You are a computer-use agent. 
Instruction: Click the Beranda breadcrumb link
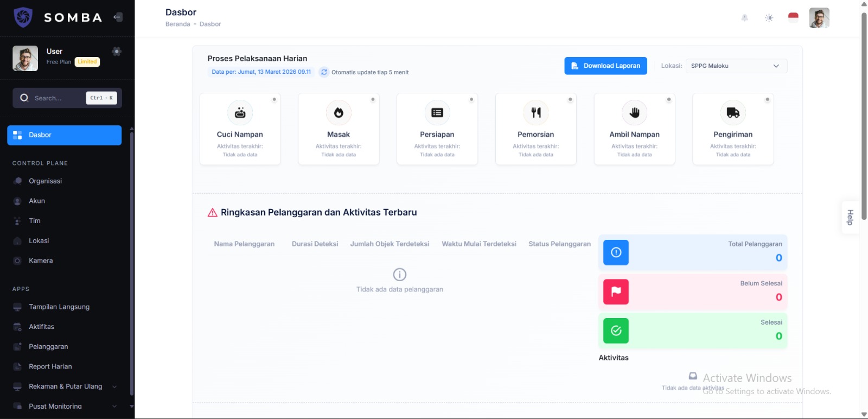coord(177,24)
